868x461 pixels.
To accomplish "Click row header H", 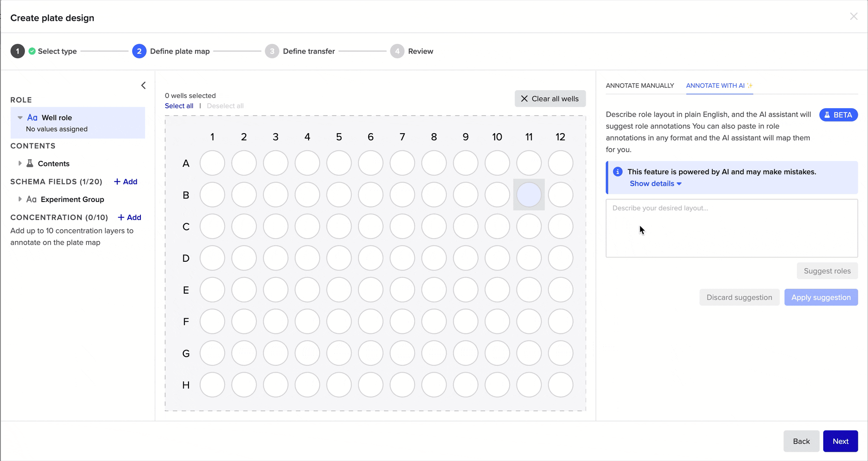I will click(x=186, y=385).
